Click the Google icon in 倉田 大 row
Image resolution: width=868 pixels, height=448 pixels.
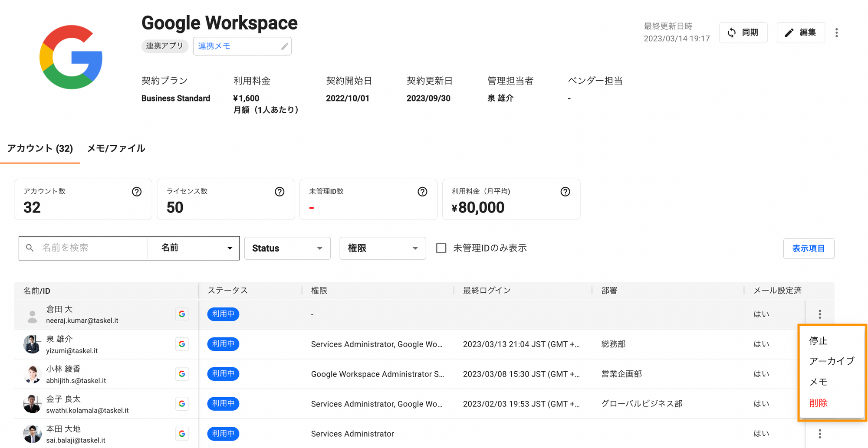coord(182,314)
